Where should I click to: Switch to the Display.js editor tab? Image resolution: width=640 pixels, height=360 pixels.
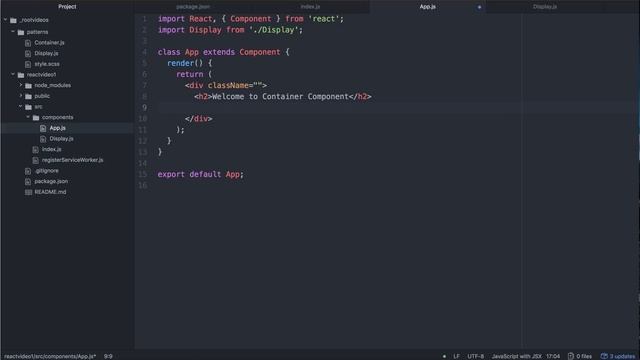(x=545, y=7)
